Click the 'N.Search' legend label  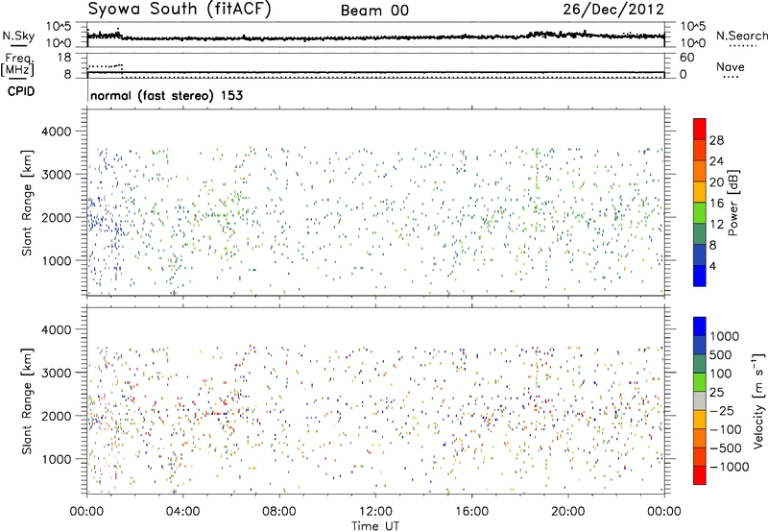[741, 36]
